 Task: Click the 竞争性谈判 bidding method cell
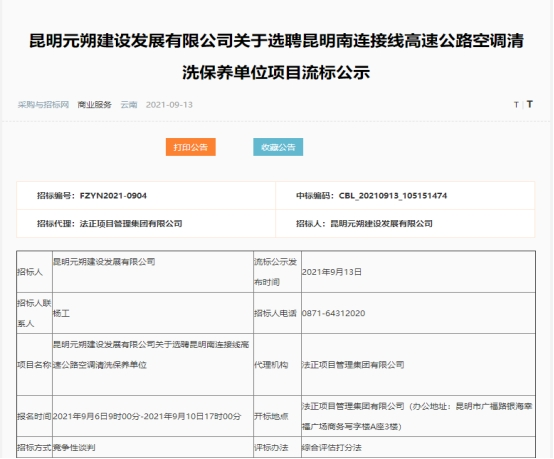[x=153, y=447]
